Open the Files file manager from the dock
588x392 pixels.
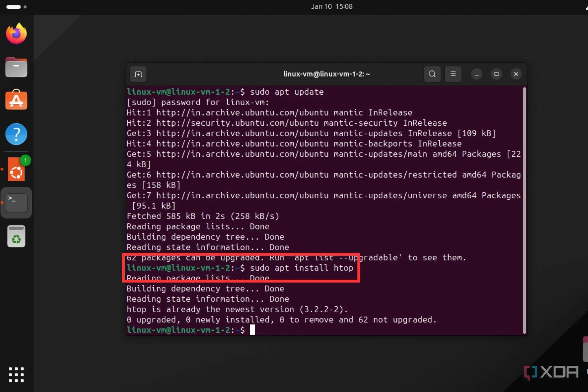16,67
